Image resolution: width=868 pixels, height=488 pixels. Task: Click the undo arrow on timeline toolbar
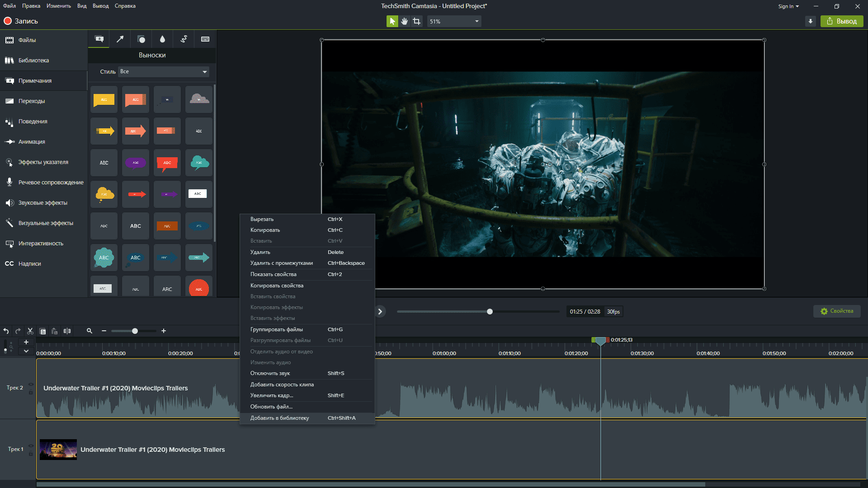6,331
